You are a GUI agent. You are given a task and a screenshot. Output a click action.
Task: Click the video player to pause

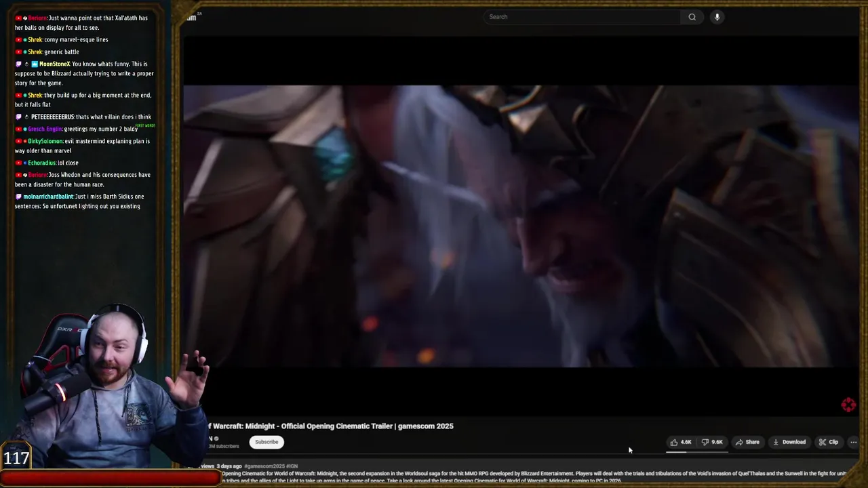point(520,226)
